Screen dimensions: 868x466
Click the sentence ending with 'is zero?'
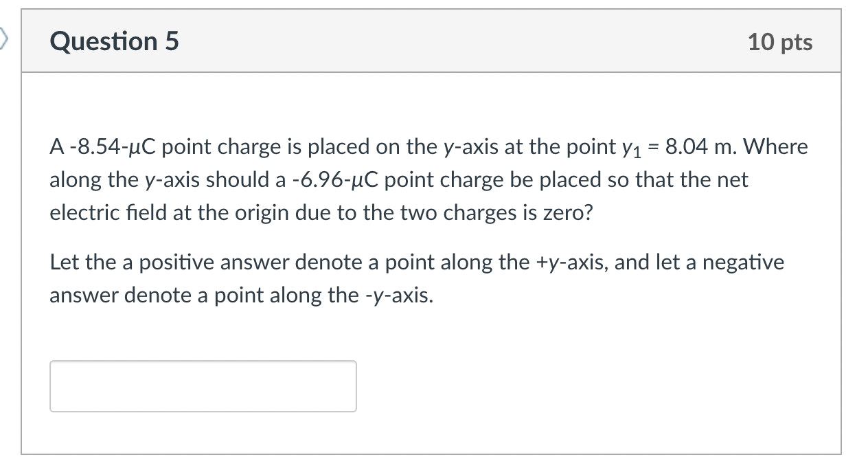(319, 212)
